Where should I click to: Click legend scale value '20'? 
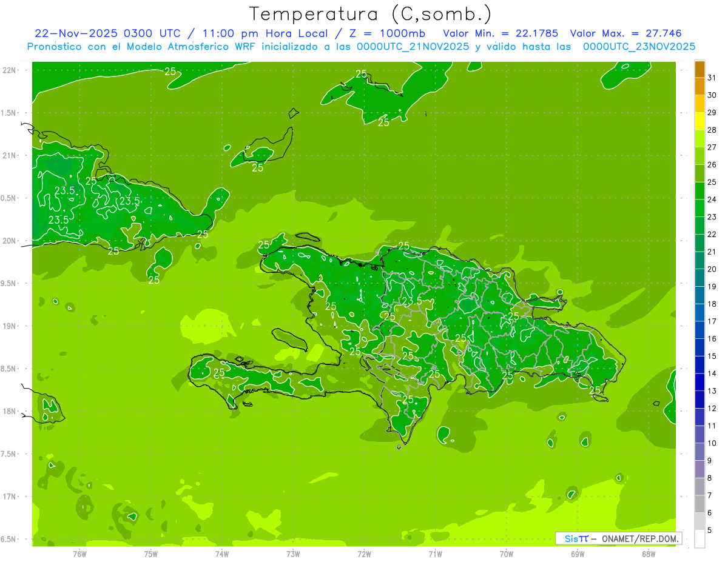tap(712, 269)
